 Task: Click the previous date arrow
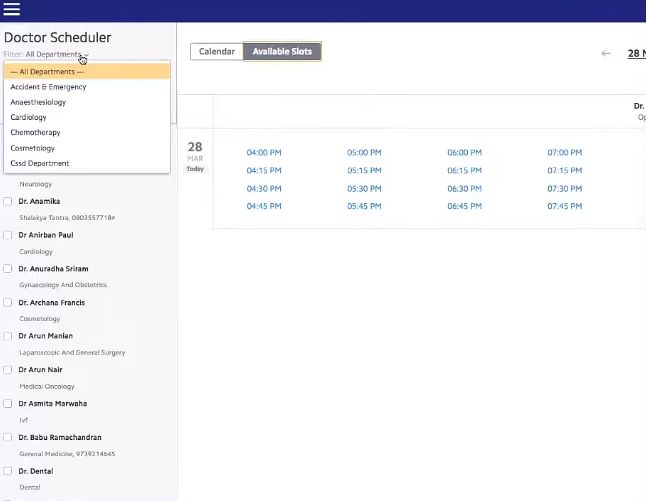606,53
